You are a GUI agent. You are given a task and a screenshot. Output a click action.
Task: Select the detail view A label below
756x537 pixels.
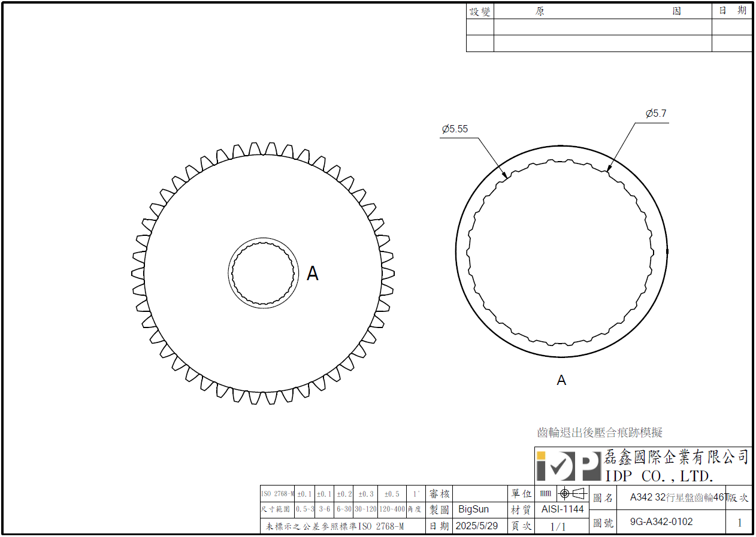561,380
